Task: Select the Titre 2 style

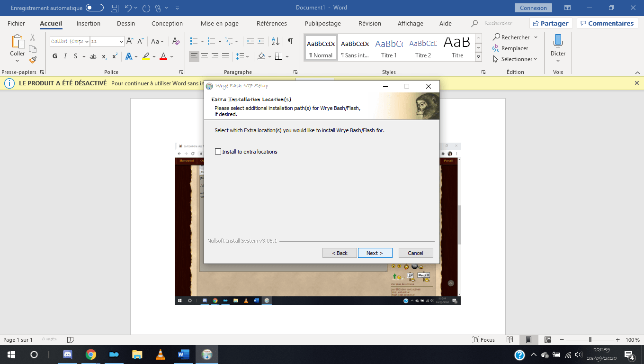Action: (x=423, y=48)
